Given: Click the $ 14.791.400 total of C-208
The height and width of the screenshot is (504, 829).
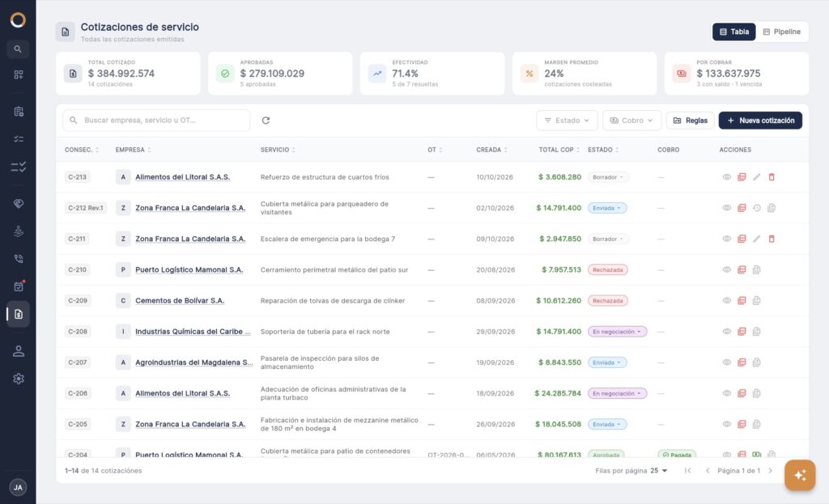Looking at the screenshot, I should point(559,332).
